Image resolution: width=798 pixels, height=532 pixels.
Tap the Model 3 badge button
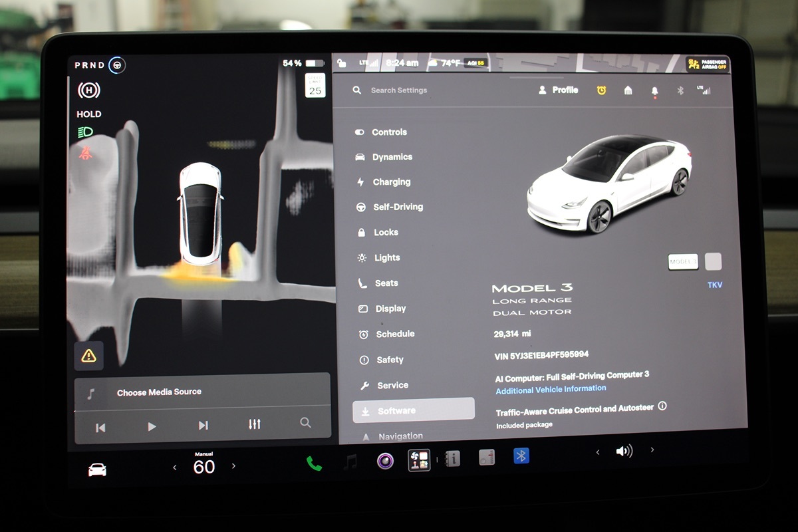point(683,262)
